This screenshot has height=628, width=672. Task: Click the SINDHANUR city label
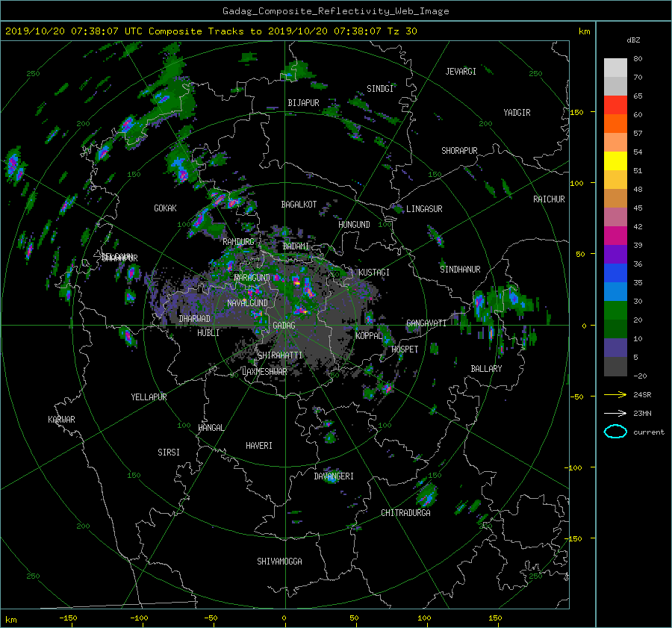[x=460, y=270]
